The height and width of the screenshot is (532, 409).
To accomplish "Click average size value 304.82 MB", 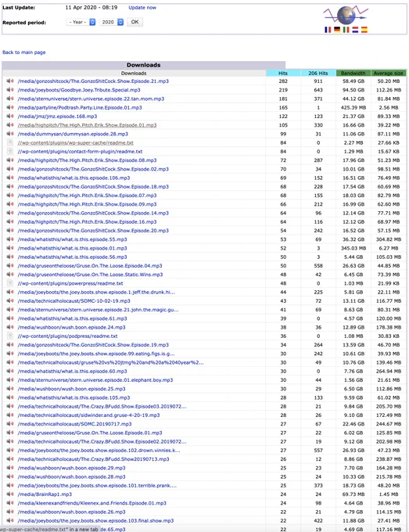I will coord(389,239).
